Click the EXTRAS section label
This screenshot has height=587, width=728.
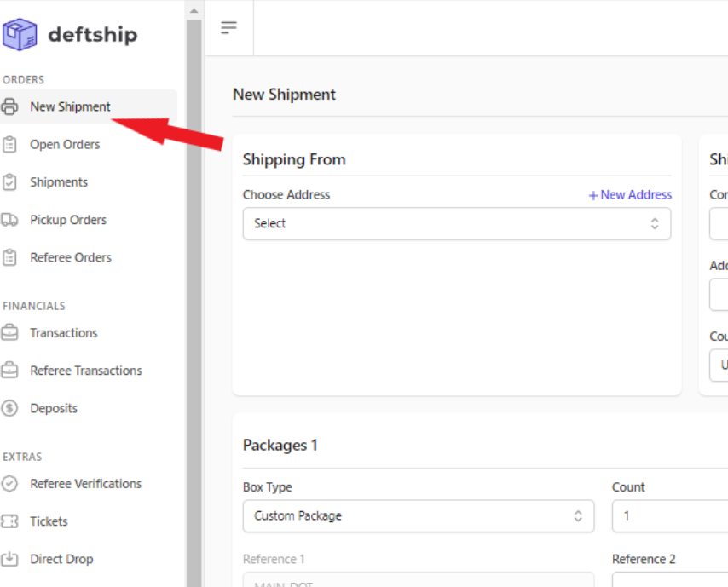click(x=22, y=457)
